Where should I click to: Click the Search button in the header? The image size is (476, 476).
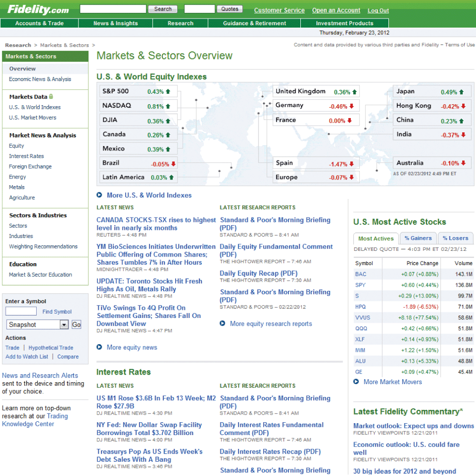coord(163,9)
